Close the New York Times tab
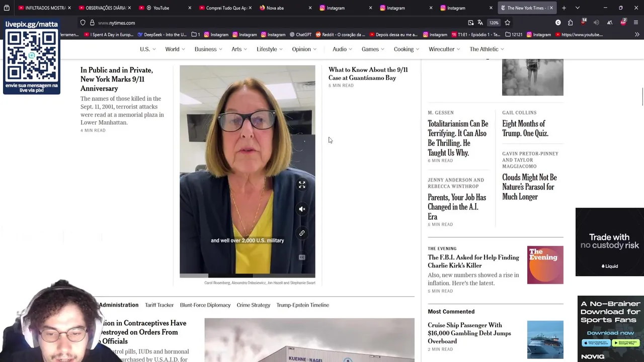Image resolution: width=644 pixels, height=362 pixels. 551,8
